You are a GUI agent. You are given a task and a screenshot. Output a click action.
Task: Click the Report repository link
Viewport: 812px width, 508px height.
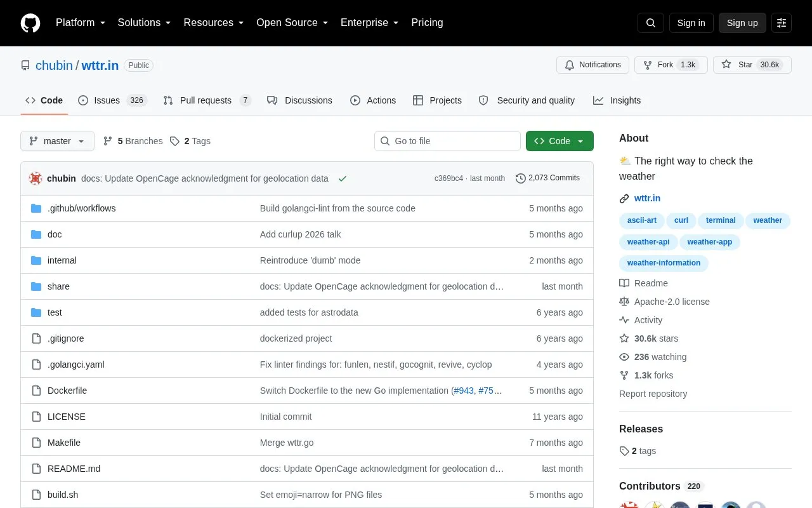653,394
